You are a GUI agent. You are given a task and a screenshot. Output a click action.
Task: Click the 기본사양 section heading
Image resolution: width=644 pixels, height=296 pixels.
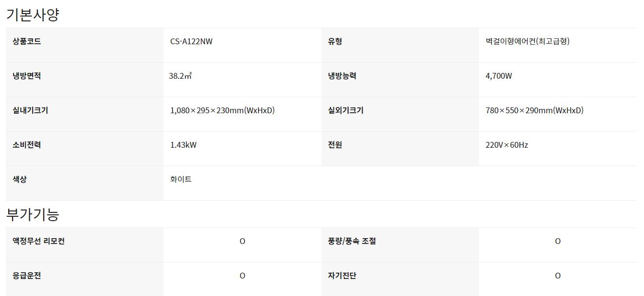33,15
